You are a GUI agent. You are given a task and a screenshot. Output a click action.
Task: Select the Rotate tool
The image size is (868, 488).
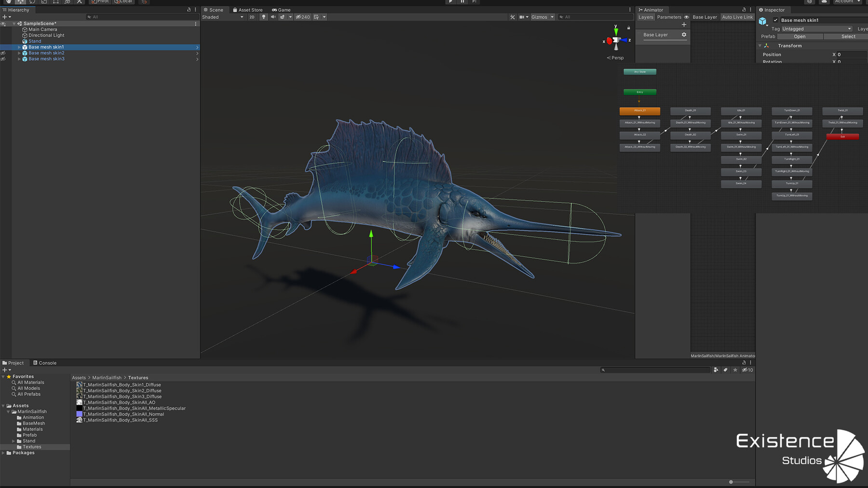[x=31, y=2]
